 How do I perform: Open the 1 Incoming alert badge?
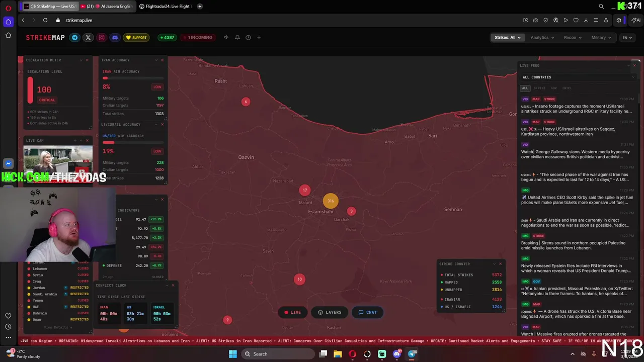coord(197,37)
